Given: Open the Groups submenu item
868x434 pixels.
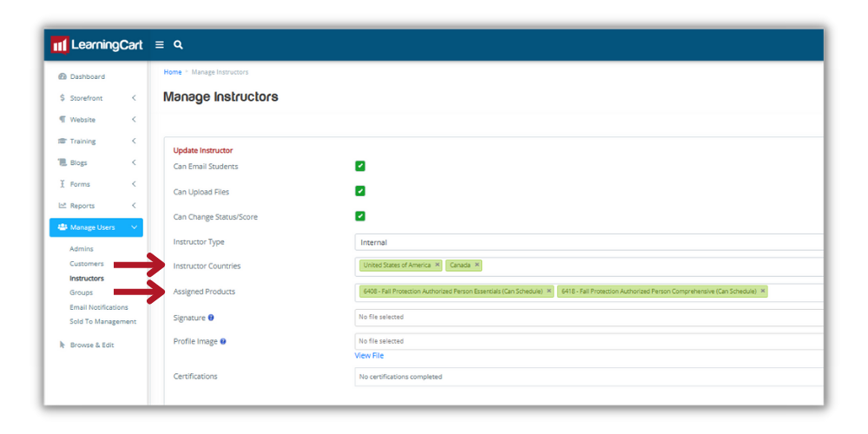Looking at the screenshot, I should (x=81, y=293).
